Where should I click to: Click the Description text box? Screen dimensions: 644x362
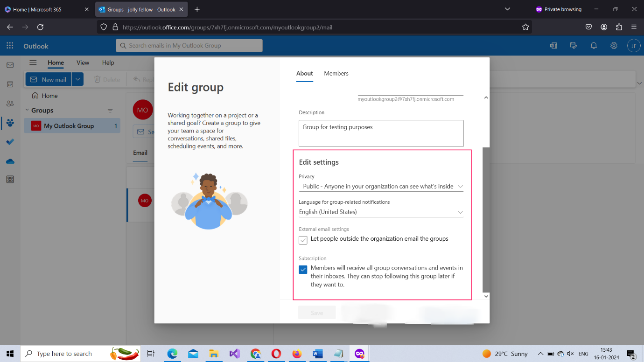coord(381,133)
